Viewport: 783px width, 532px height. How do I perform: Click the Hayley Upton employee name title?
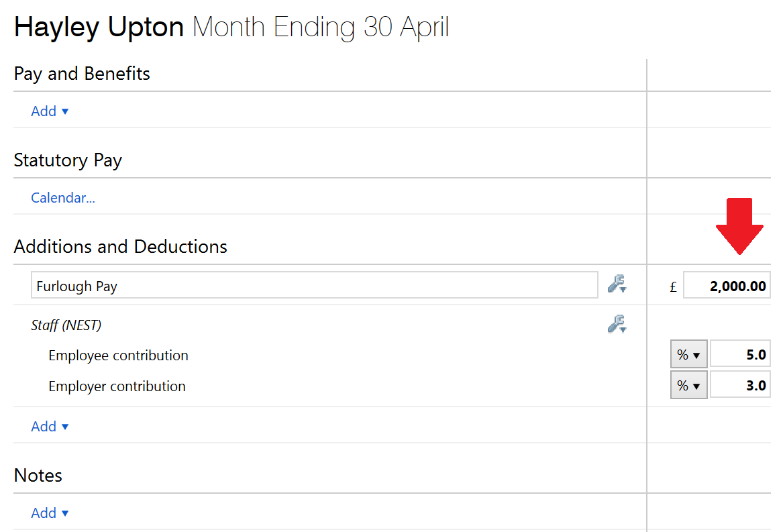click(x=99, y=27)
